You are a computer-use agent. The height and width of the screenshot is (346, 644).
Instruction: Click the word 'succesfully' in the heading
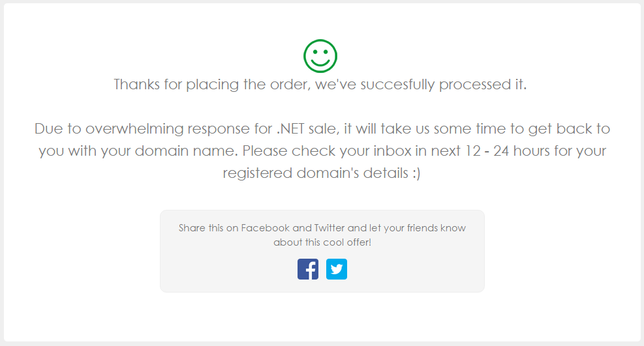397,85
